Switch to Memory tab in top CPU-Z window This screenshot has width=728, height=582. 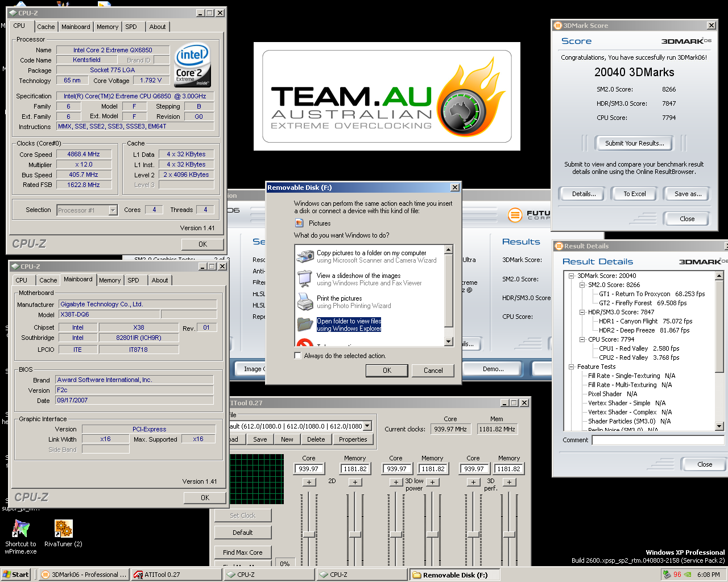(x=107, y=27)
